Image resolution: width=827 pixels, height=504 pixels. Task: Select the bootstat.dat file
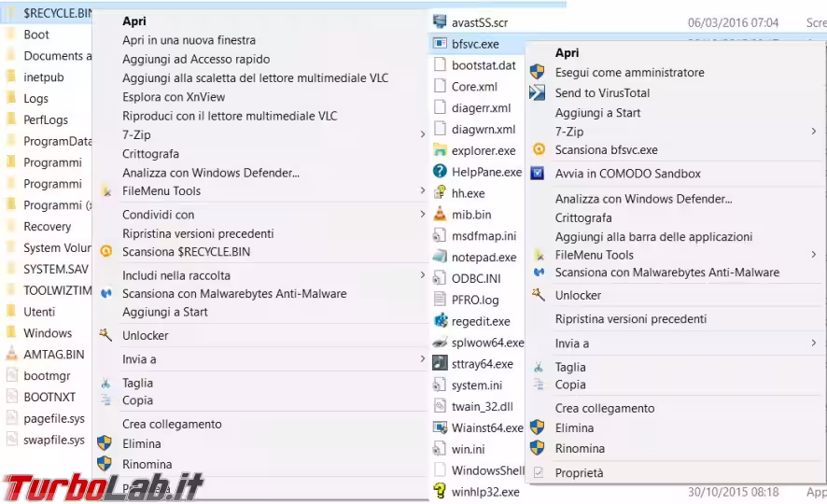coord(484,65)
